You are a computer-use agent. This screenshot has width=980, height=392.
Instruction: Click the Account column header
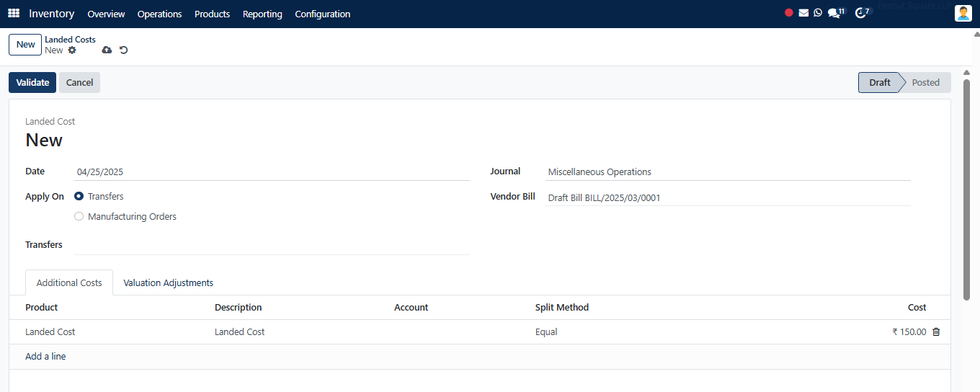click(x=411, y=307)
